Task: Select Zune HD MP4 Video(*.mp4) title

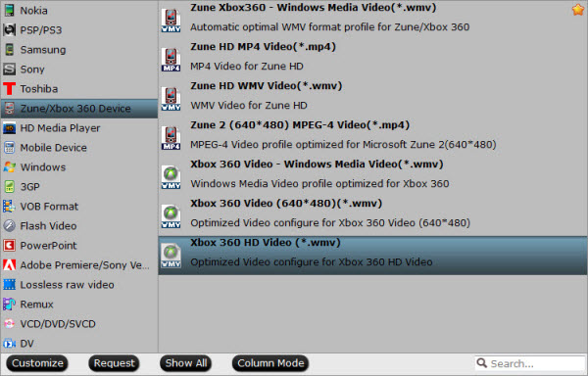Action: click(x=263, y=47)
